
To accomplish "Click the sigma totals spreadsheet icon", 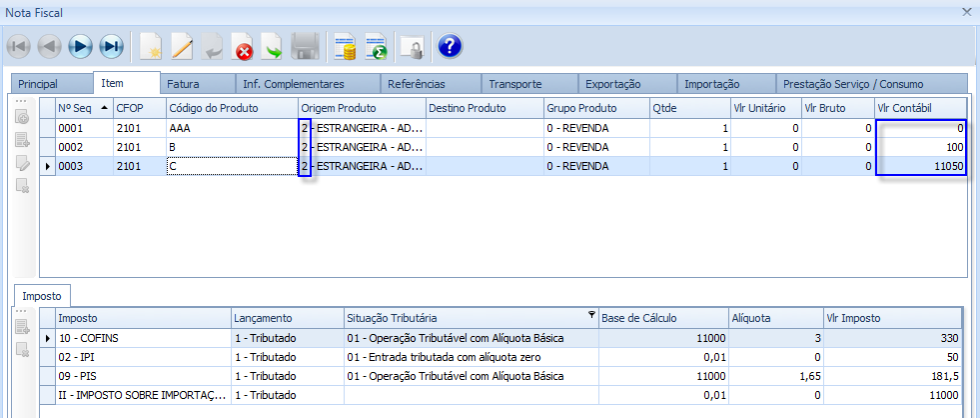I will click(377, 46).
